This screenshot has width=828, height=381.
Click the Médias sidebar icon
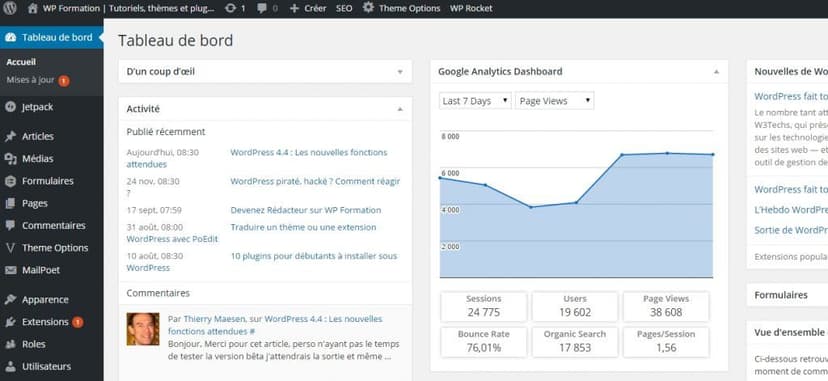click(10, 158)
